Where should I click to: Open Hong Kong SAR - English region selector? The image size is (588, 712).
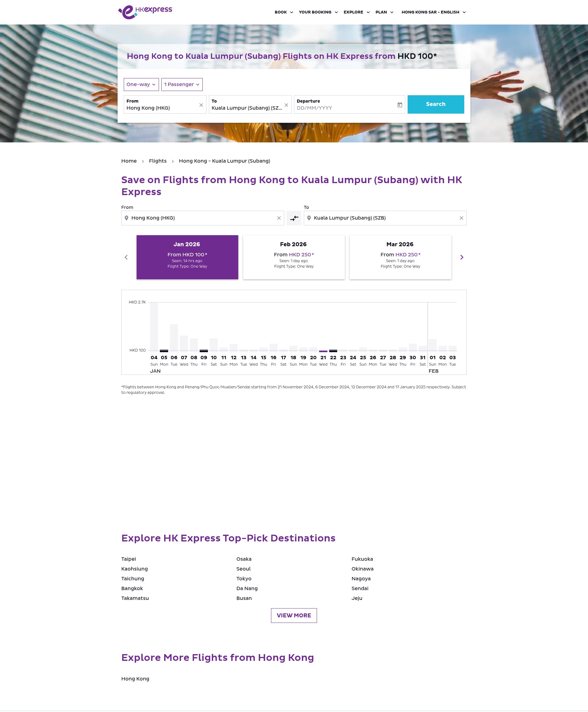434,12
